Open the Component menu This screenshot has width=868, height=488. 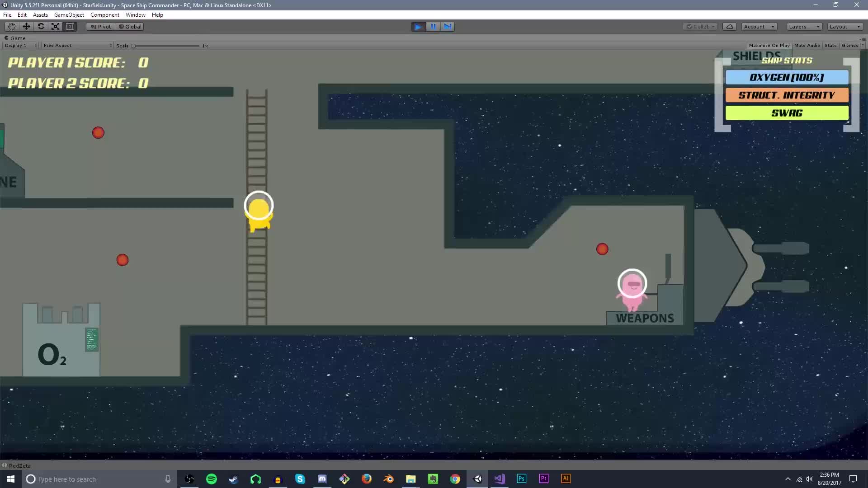point(104,15)
